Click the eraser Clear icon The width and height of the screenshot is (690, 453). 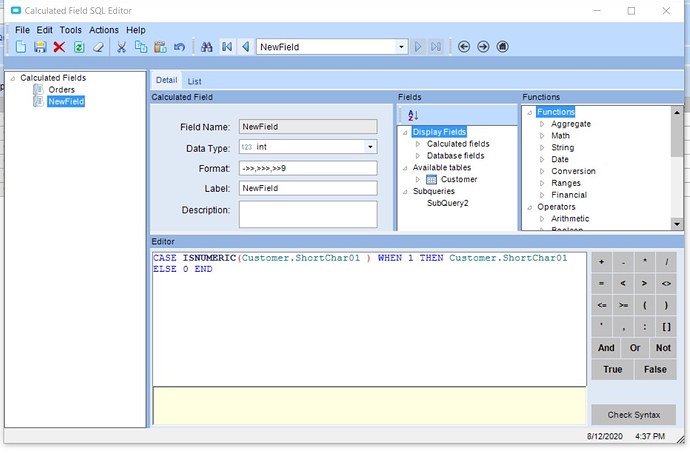pos(98,47)
